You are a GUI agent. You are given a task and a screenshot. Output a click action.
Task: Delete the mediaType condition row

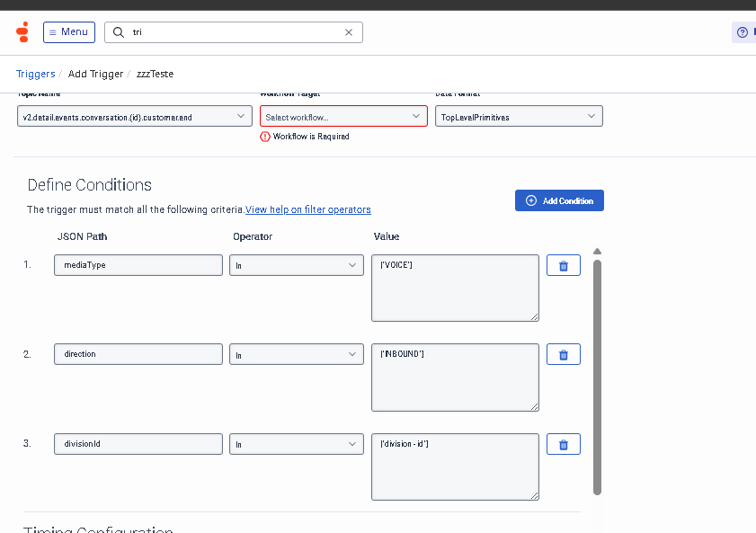[564, 265]
